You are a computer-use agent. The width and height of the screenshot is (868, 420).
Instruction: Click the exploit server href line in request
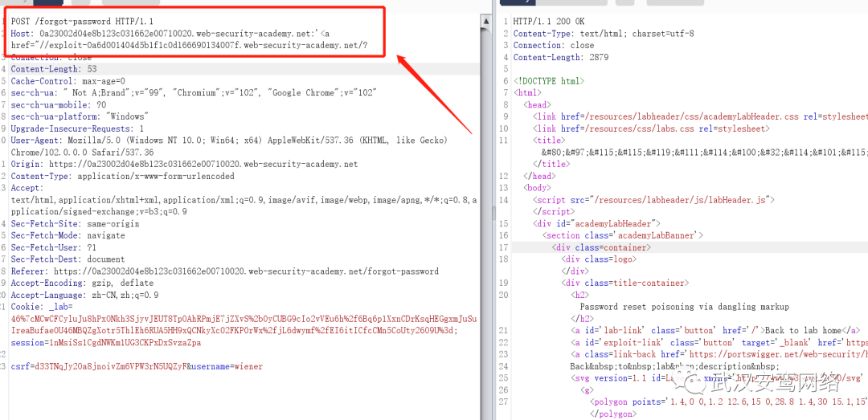pos(190,46)
